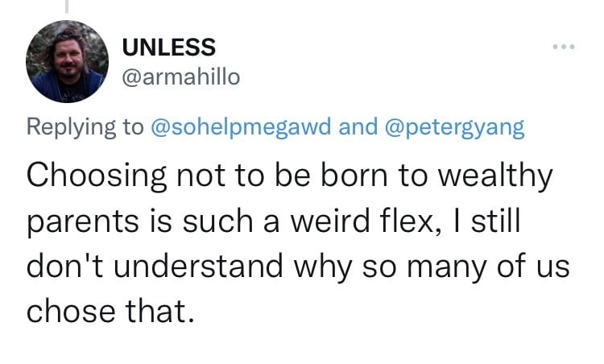Select the tweet body text
The height and width of the screenshot is (364, 604).
(x=297, y=242)
